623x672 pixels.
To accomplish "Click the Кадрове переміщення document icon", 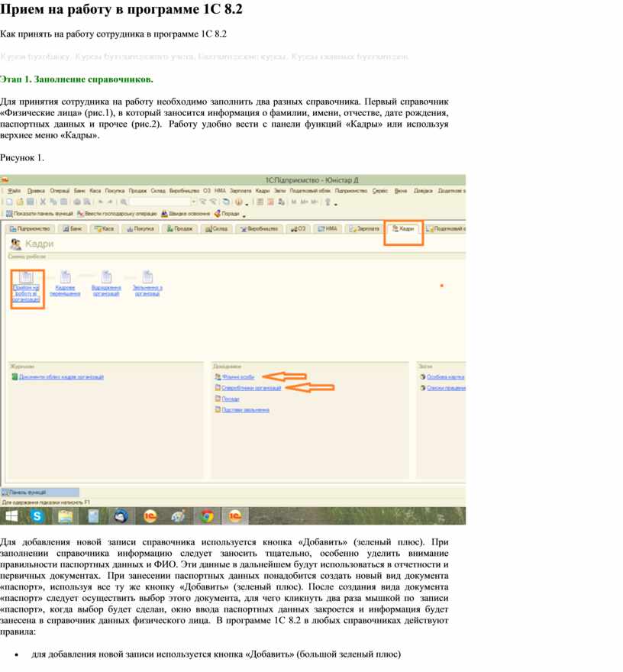I will (65, 277).
